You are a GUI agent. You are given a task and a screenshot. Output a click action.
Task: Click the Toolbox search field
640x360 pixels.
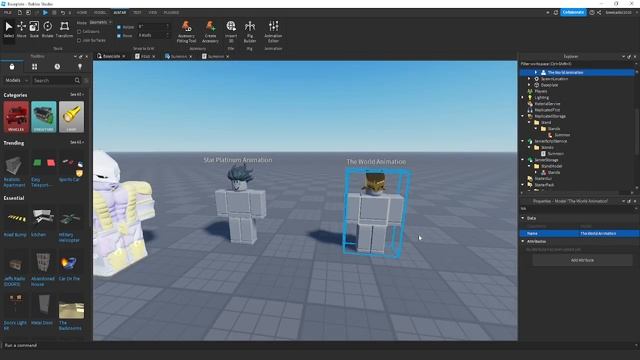click(x=52, y=80)
